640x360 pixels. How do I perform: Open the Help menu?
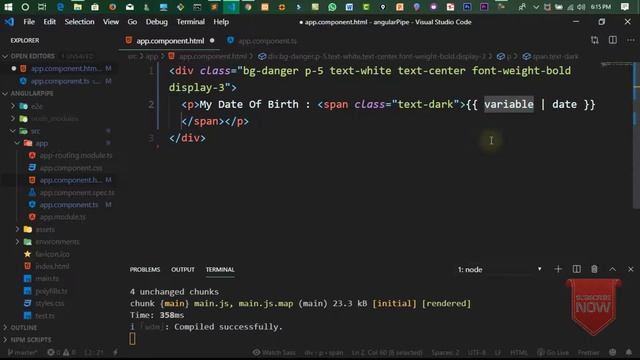[x=221, y=22]
